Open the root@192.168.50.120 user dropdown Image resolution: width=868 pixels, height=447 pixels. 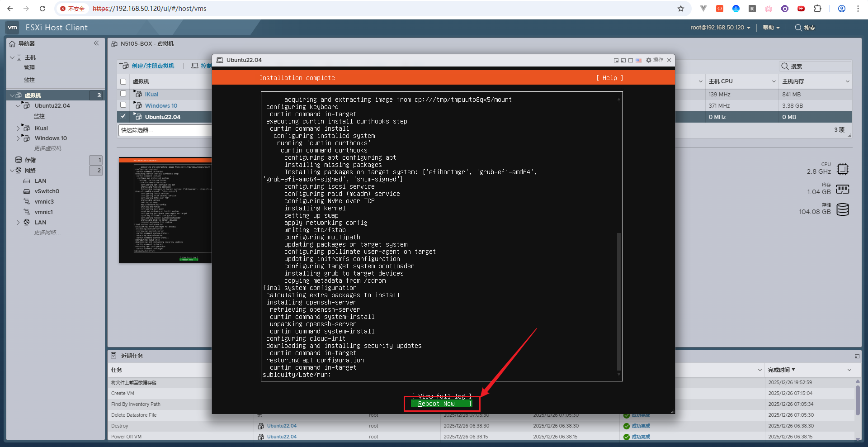(x=720, y=28)
